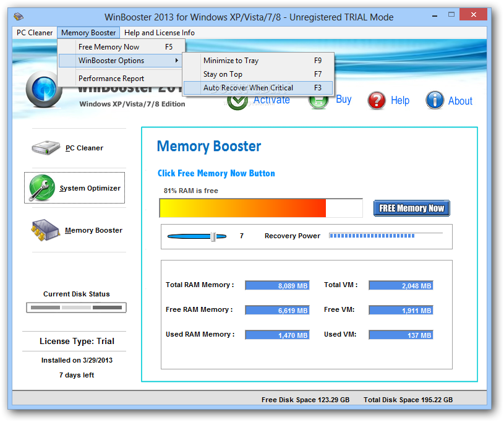Open the Help link text
The height and width of the screenshot is (422, 504).
tap(400, 100)
